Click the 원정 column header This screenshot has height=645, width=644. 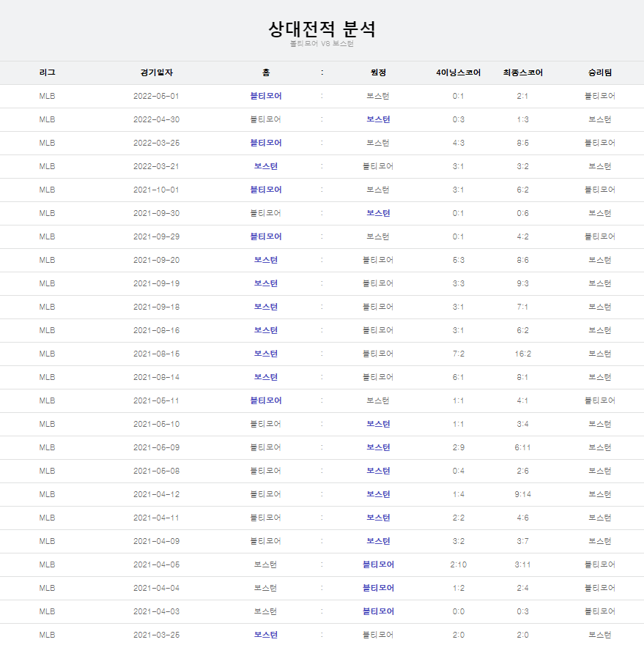pyautogui.click(x=378, y=72)
